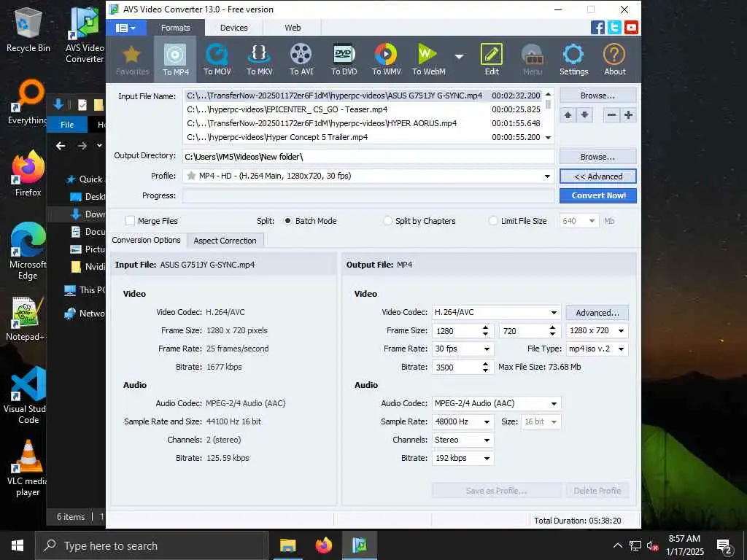The height and width of the screenshot is (560, 747).
Task: Increase video bitrate 3500 stepper
Action: 485,365
